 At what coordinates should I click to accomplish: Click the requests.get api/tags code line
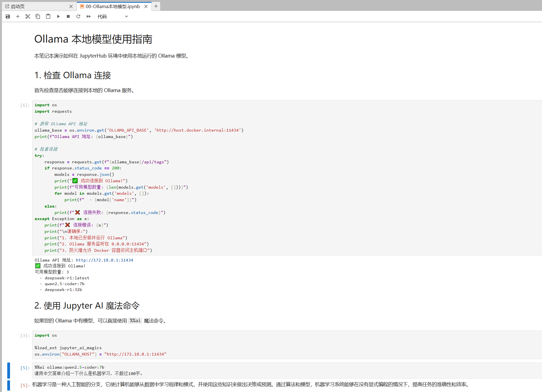(x=107, y=162)
